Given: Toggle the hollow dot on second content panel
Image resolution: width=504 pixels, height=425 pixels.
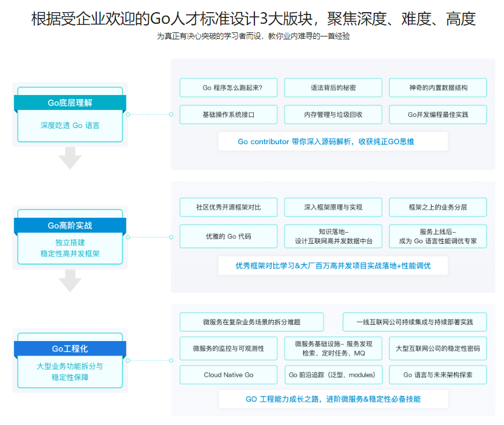Looking at the screenshot, I should tap(171, 236).
